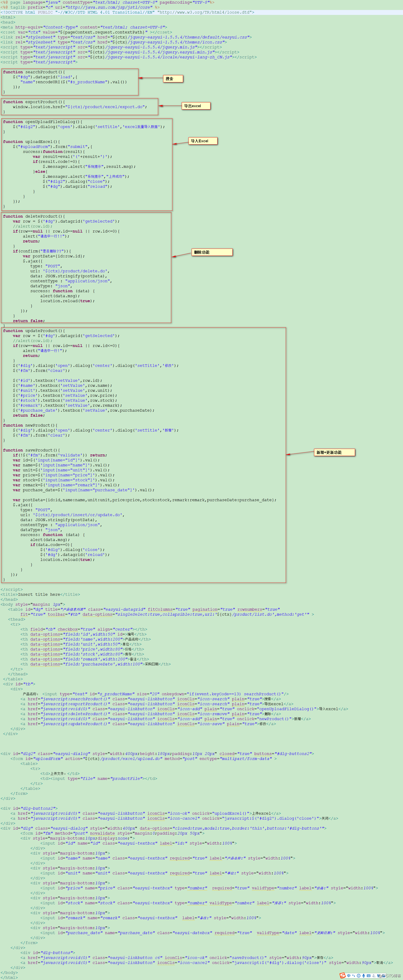Click the field:'purchaseDate' th line
This screenshot has height=980, width=403.
(95, 664)
